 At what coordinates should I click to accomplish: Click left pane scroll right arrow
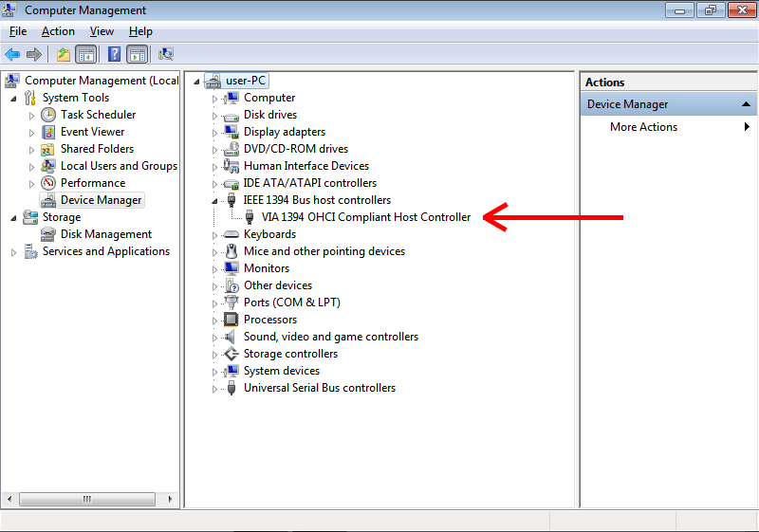pos(170,499)
